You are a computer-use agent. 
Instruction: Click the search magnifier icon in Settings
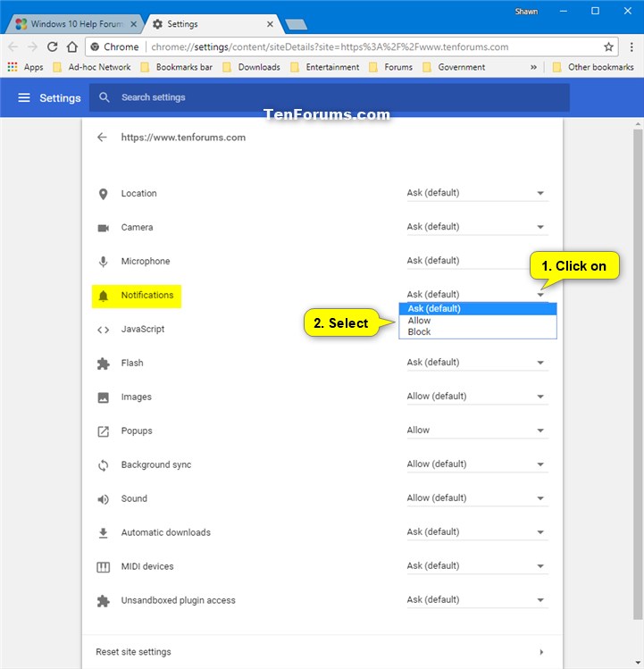[105, 97]
